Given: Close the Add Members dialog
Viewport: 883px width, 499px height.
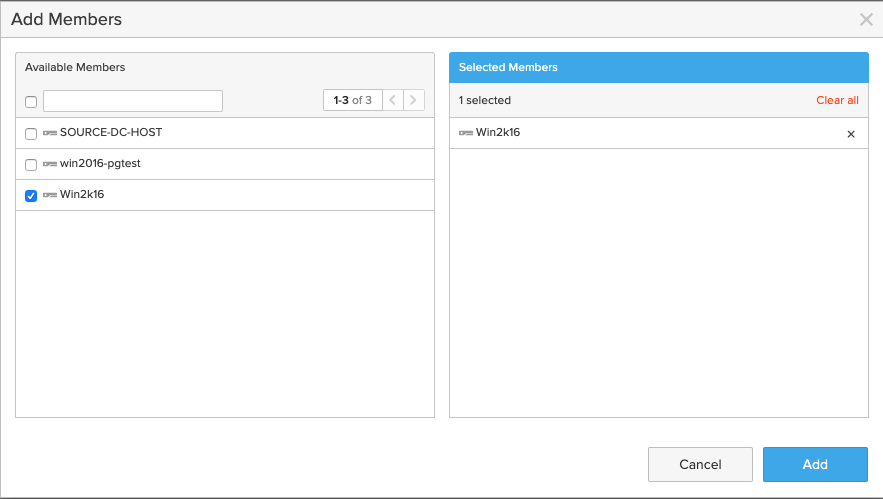Looking at the screenshot, I should [x=866, y=19].
